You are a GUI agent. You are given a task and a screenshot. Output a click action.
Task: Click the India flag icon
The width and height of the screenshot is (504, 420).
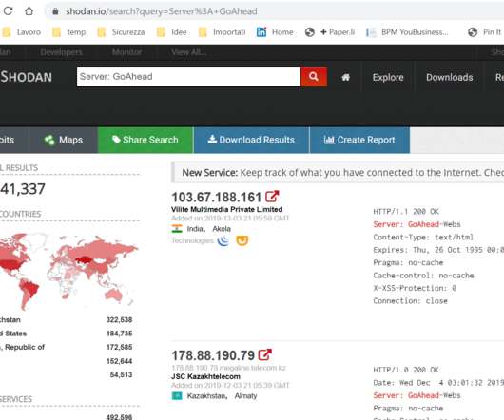pos(177,229)
